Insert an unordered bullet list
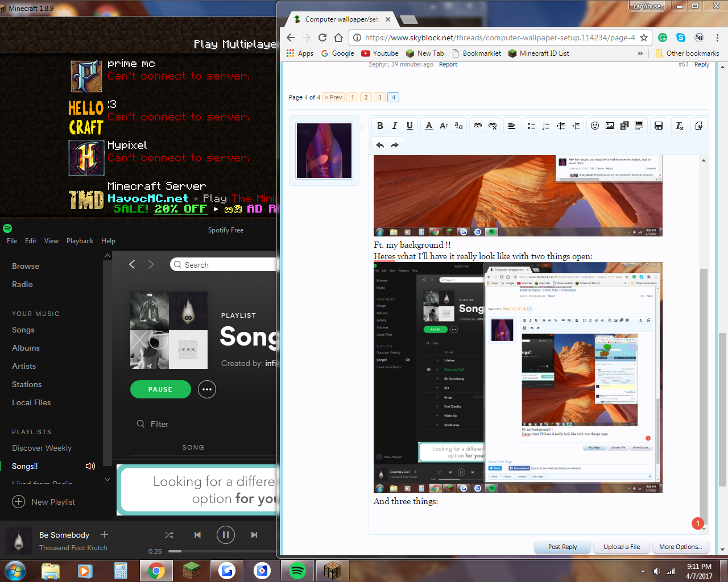Screen dimensions: 728x582 pyautogui.click(x=531, y=126)
